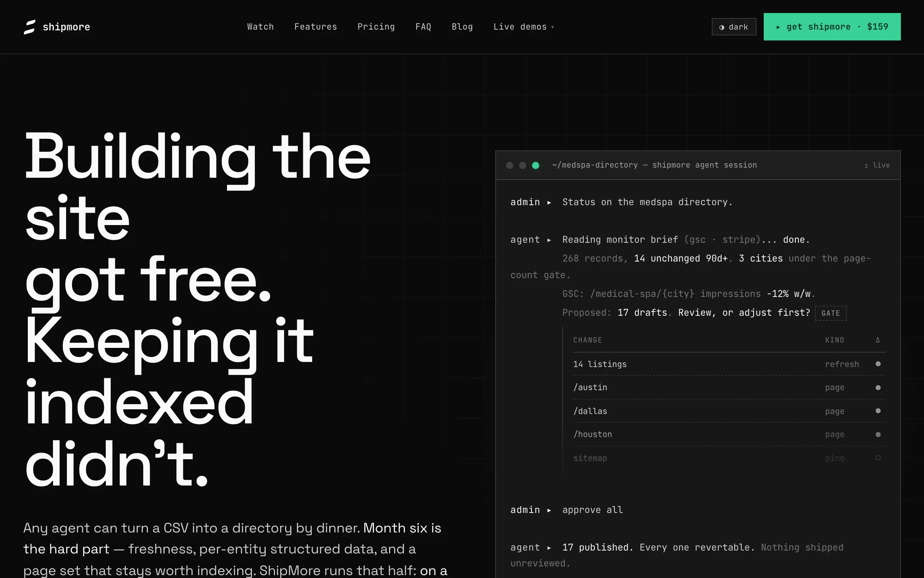Click the second gray terminal window dot
Screen dimensions: 924x578
point(523,165)
